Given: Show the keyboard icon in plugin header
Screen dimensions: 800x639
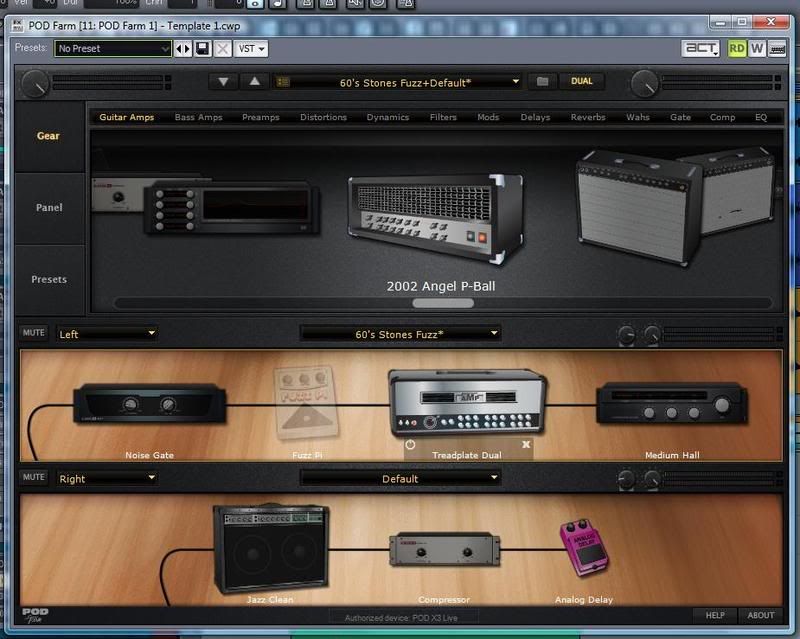Looking at the screenshot, I should 777,49.
